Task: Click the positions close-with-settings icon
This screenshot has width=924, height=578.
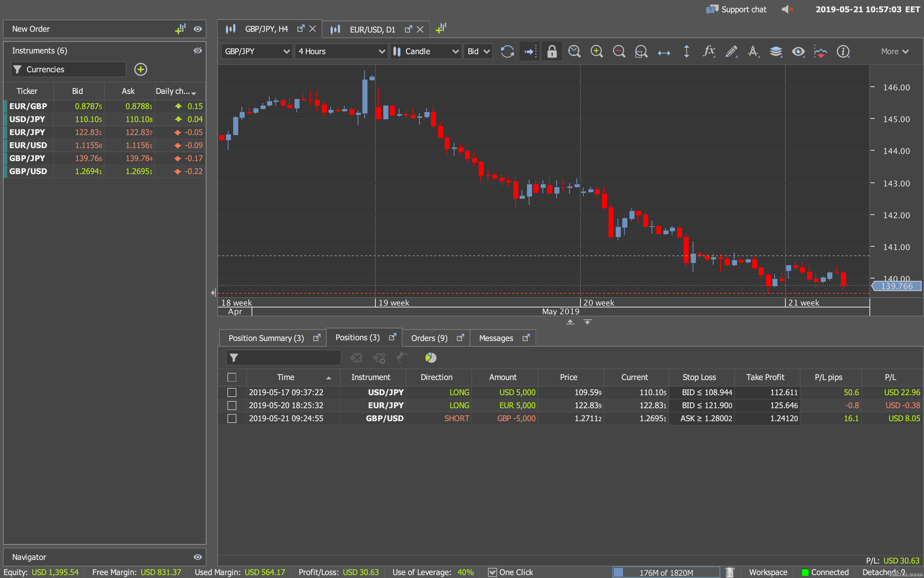Action: [x=379, y=358]
